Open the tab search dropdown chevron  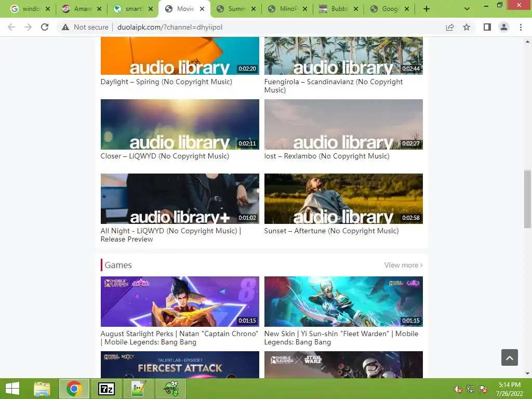[467, 9]
